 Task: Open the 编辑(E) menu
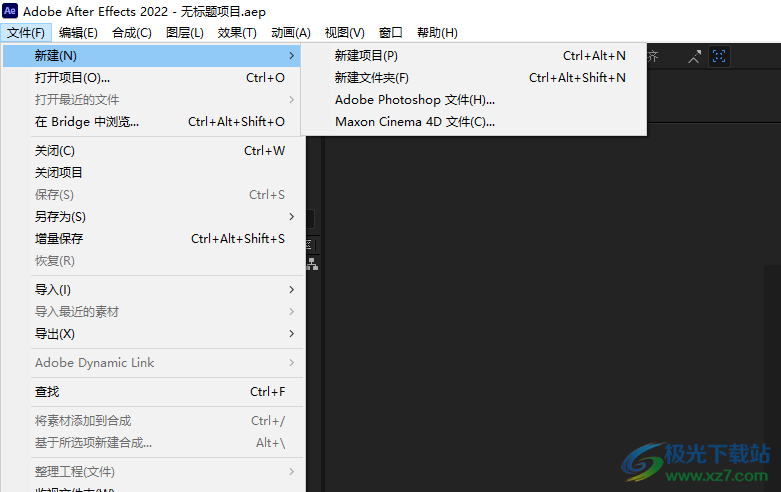(78, 33)
